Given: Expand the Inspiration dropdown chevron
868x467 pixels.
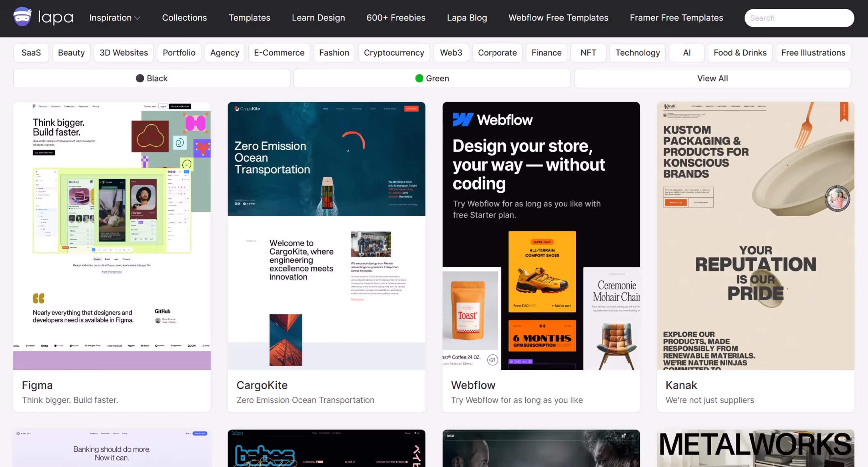Looking at the screenshot, I should click(x=137, y=18).
